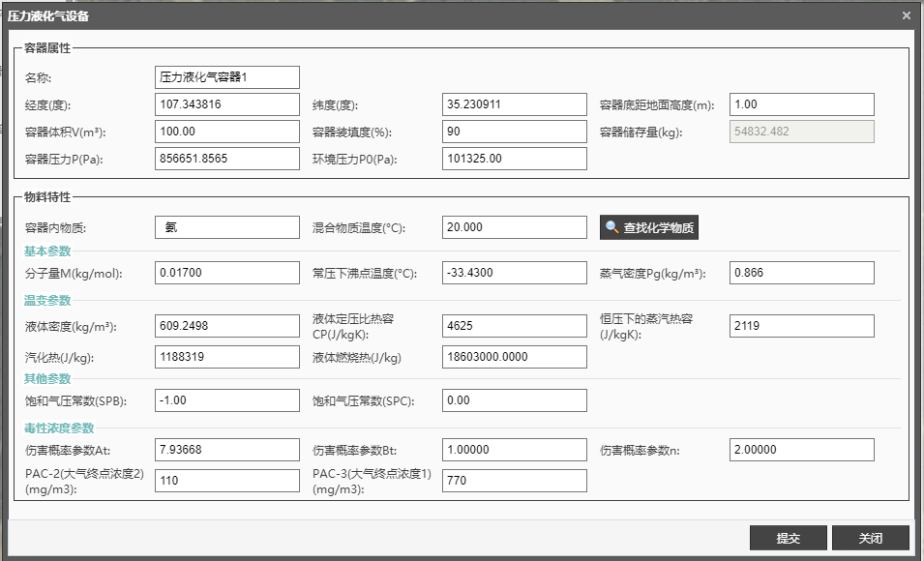The height and width of the screenshot is (561, 924).
Task: Click the 提交 submit button
Action: (788, 538)
